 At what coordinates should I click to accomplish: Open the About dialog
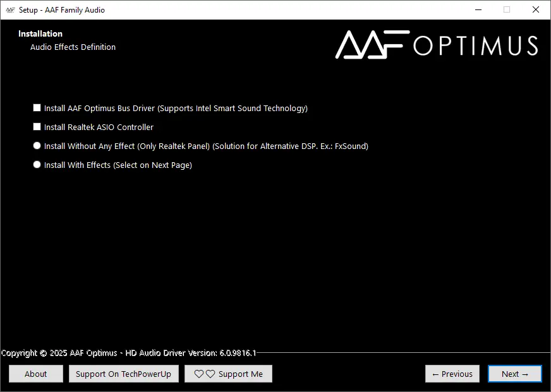(36, 374)
